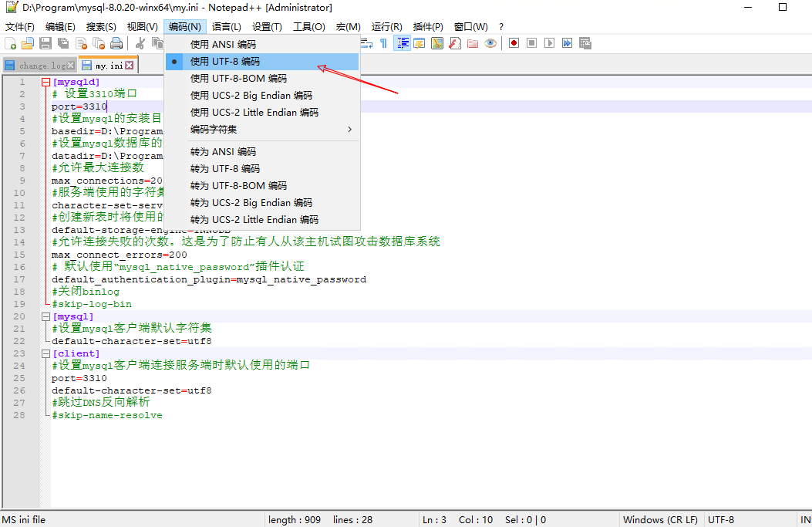The image size is (812, 527).
Task: Run the macro playback icon
Action: coord(551,43)
